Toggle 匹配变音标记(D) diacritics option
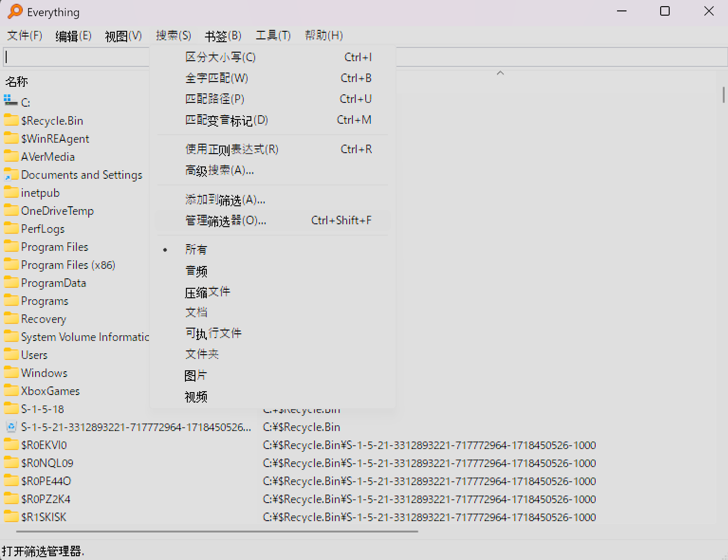 tap(273, 120)
